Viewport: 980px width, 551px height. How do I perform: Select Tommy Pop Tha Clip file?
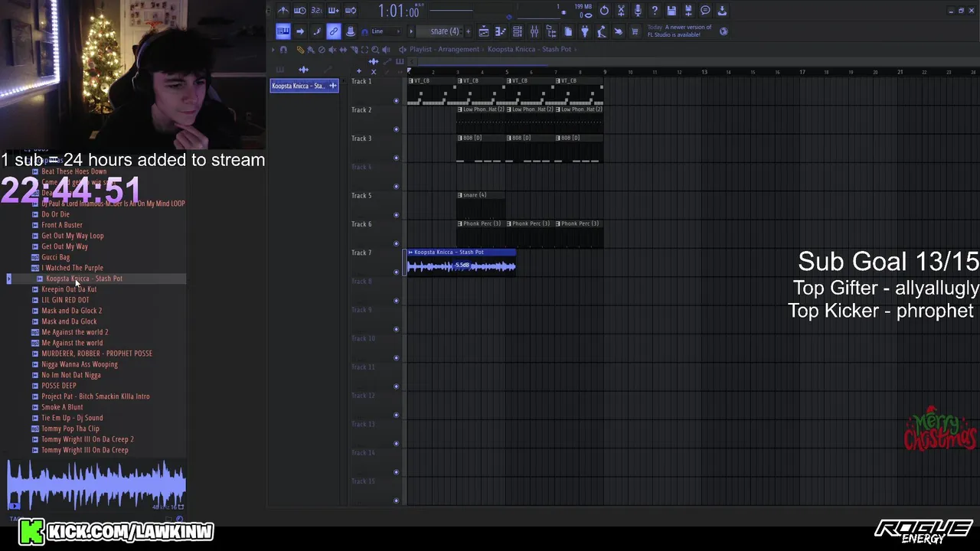pyautogui.click(x=70, y=429)
